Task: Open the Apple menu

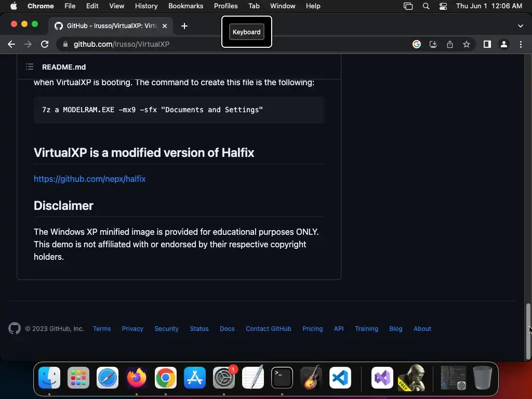Action: [x=14, y=6]
